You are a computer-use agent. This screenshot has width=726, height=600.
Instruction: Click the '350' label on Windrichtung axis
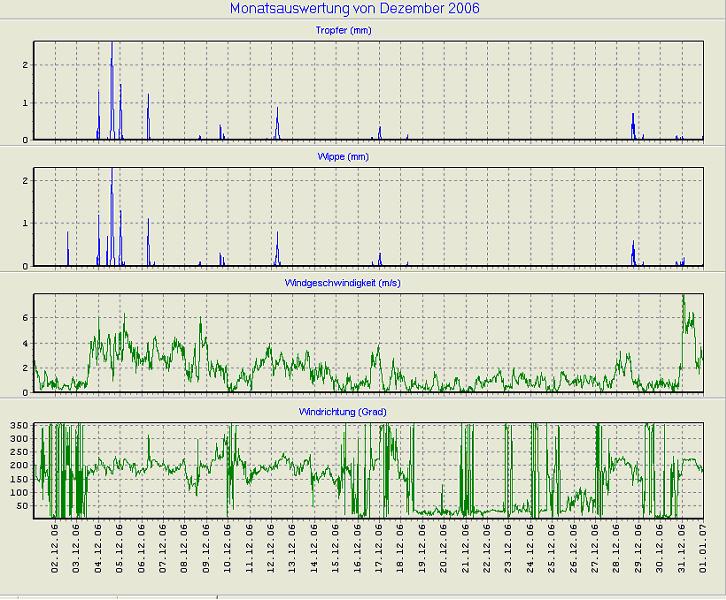click(20, 427)
